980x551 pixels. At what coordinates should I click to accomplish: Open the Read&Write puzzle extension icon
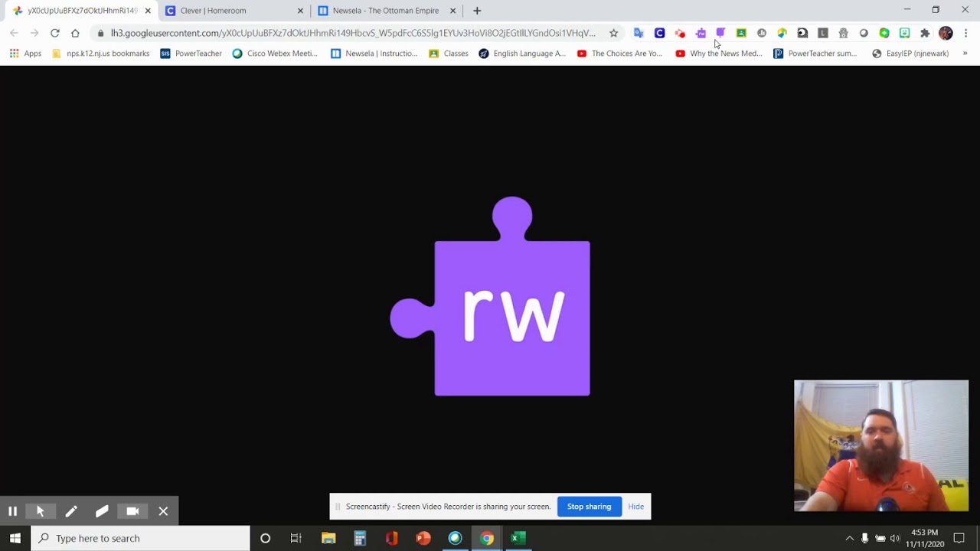click(701, 33)
